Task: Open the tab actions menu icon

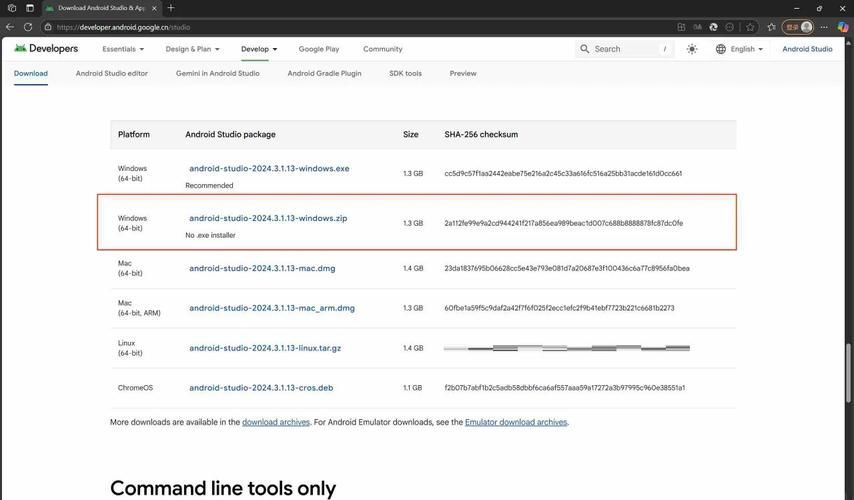Action: tap(30, 8)
